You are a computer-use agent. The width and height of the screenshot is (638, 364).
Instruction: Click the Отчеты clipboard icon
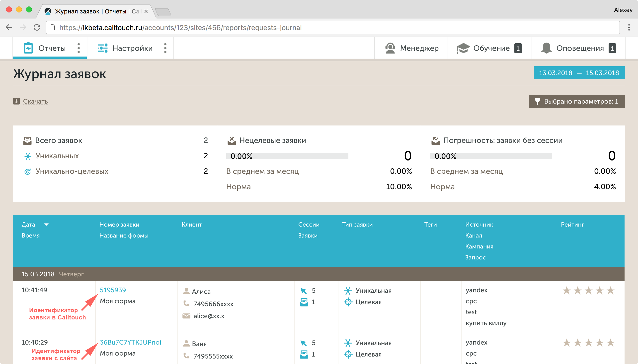click(28, 48)
